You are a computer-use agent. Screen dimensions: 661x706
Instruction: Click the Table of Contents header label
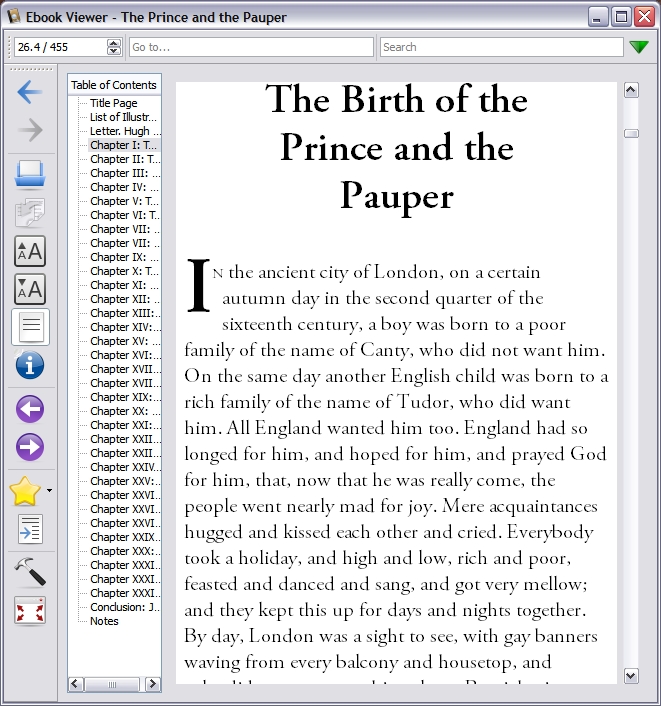click(x=114, y=85)
